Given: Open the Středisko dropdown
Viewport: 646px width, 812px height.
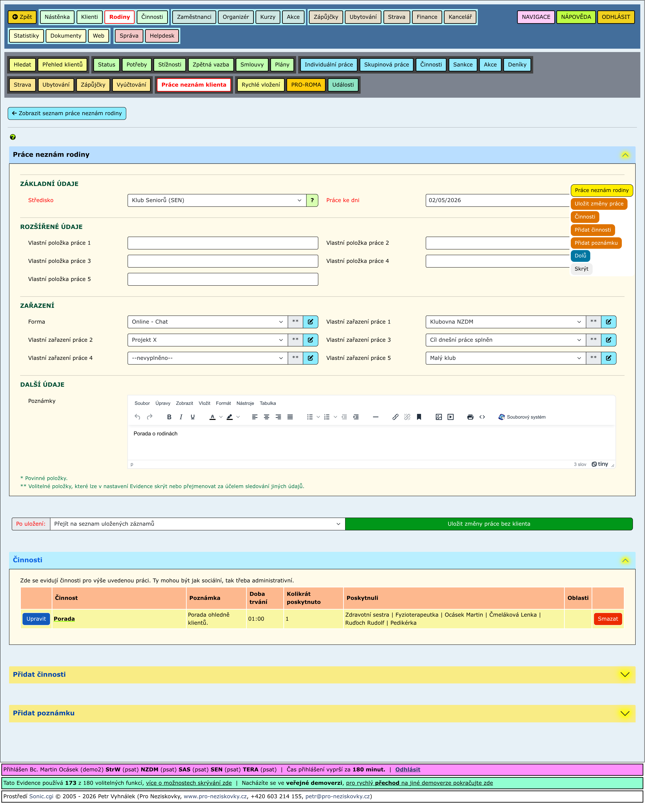Looking at the screenshot, I should (217, 200).
